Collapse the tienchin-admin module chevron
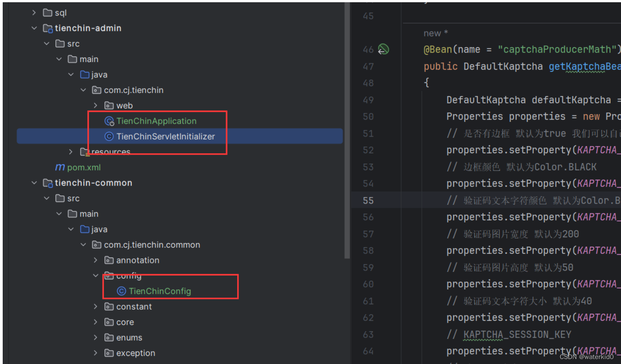This screenshot has width=621, height=364. click(34, 28)
